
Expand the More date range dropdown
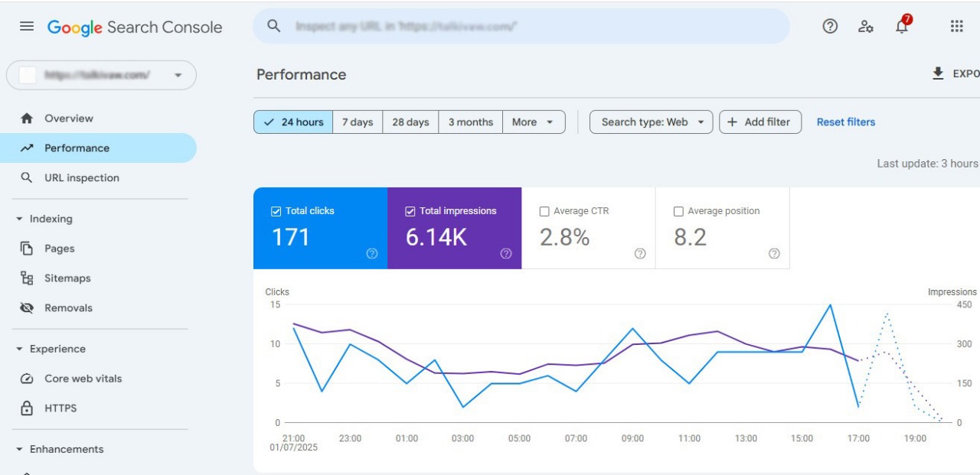pos(534,122)
